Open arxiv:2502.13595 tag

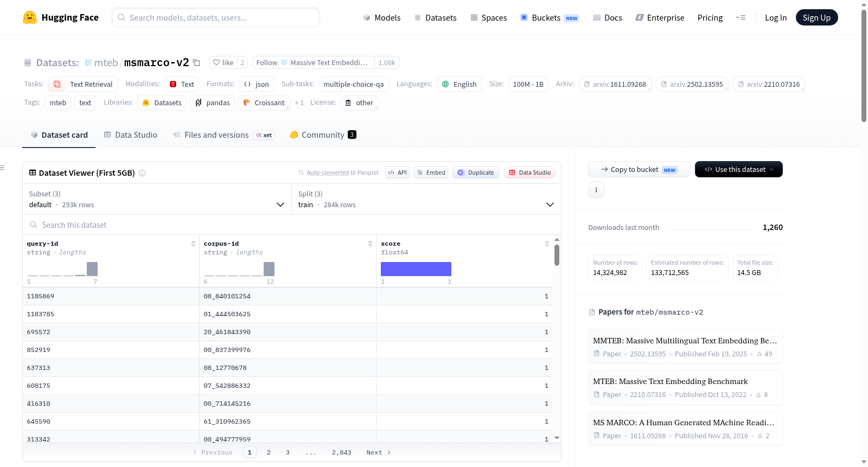tap(692, 84)
